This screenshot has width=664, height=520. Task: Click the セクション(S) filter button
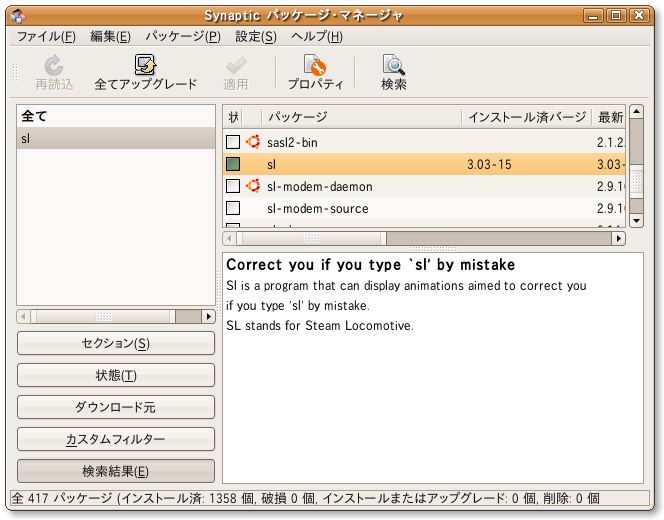[116, 343]
